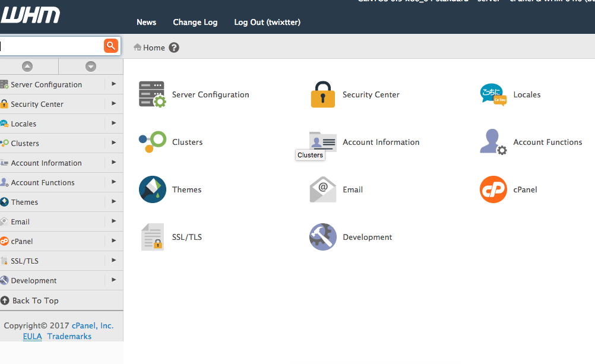The width and height of the screenshot is (595, 364).
Task: Click sidebar Clusters small icon
Action: tap(4, 143)
